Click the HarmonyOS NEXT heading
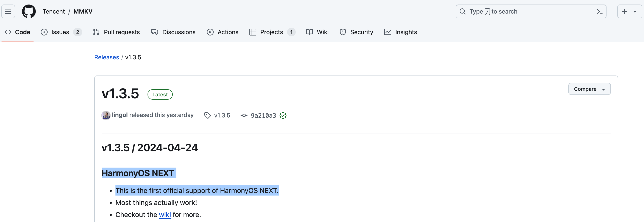The height and width of the screenshot is (222, 644). [x=138, y=173]
